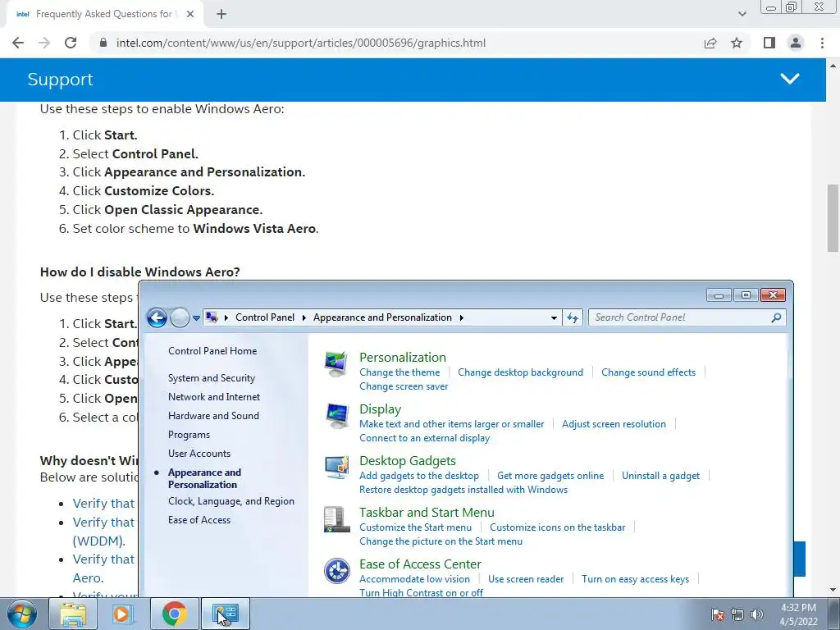840x630 pixels.
Task: Open the Personalization heading
Action: [x=402, y=358]
